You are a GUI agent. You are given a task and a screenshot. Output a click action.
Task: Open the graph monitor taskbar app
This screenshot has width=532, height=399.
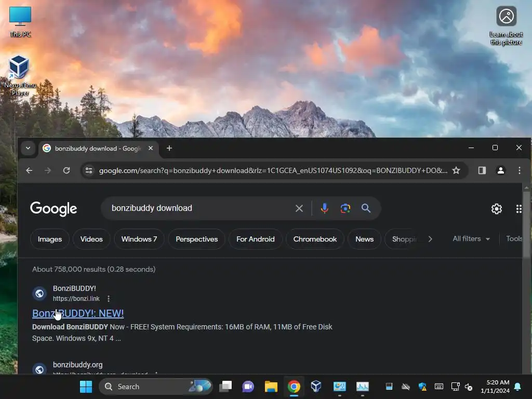362,387
